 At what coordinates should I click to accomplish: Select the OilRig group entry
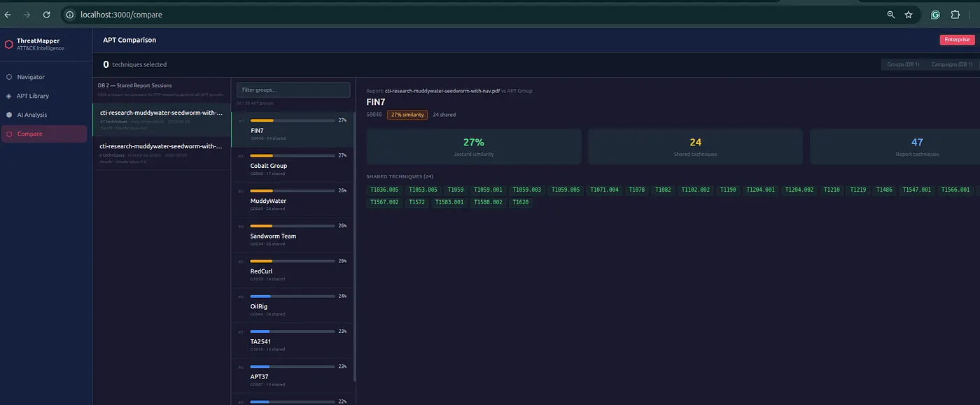293,305
